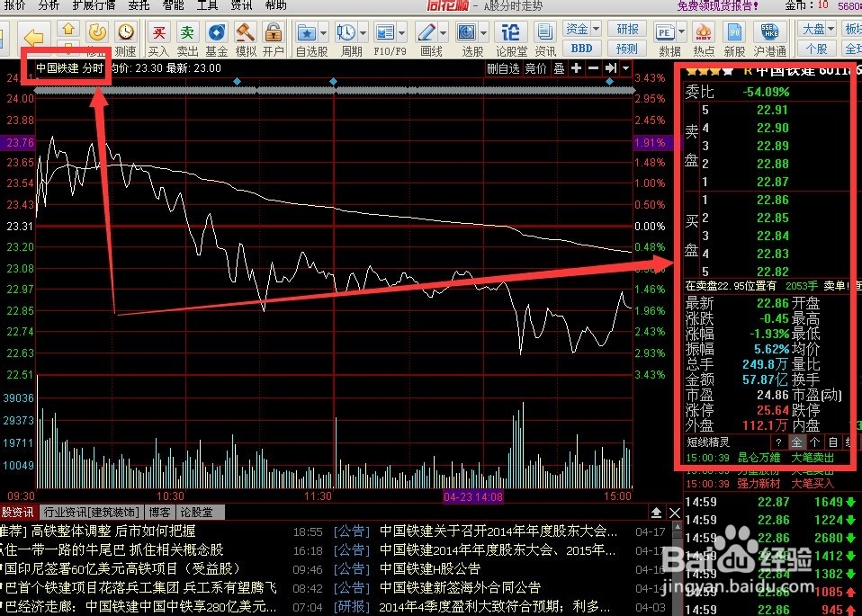Click the 热点 hot flame icon
The height and width of the screenshot is (616, 862).
[703, 33]
